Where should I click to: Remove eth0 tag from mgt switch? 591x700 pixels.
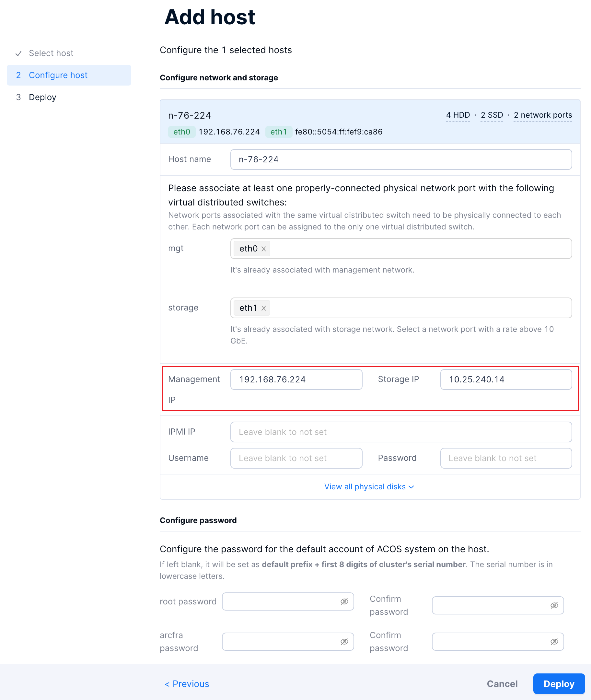[x=264, y=249]
